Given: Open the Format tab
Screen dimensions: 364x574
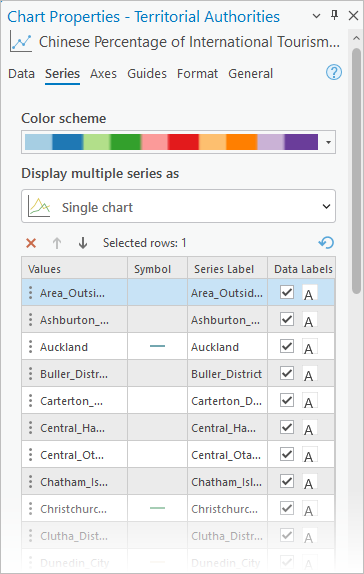Looking at the screenshot, I should click(197, 74).
